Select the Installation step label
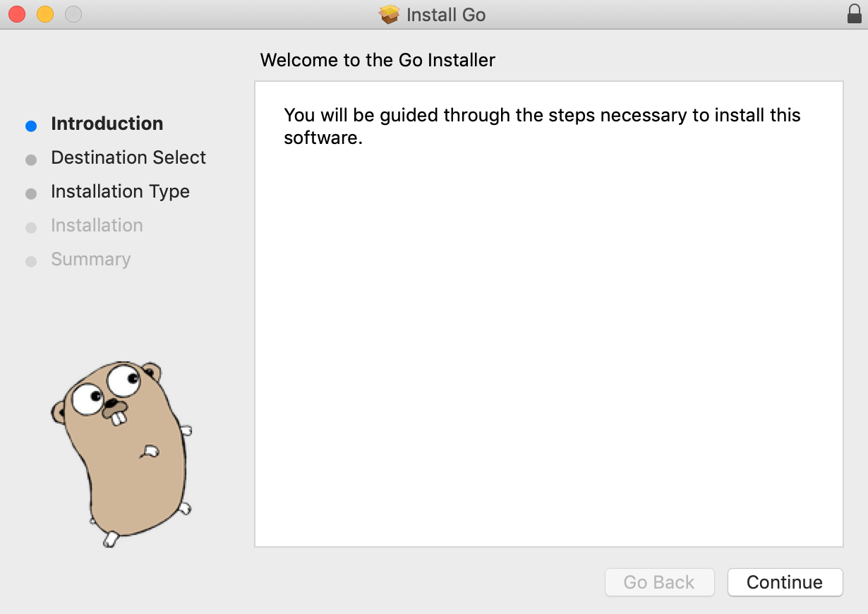The height and width of the screenshot is (614, 868). pyautogui.click(x=97, y=225)
